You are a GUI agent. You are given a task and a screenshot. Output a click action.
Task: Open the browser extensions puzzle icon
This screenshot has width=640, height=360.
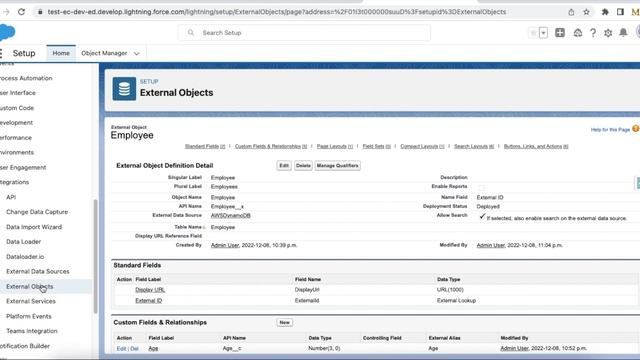(x=605, y=12)
